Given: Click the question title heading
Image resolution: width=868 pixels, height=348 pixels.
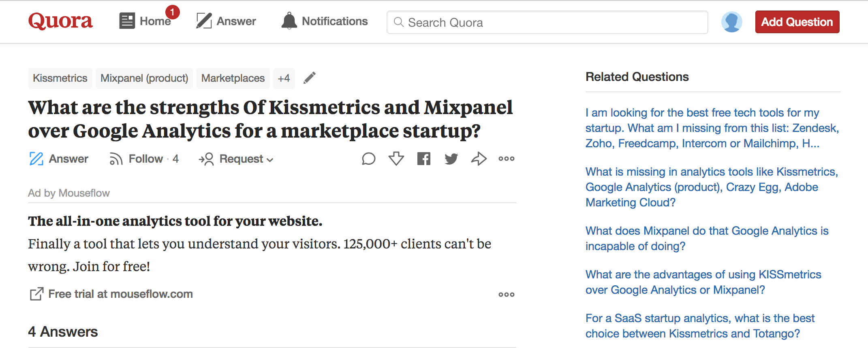Looking at the screenshot, I should click(270, 119).
